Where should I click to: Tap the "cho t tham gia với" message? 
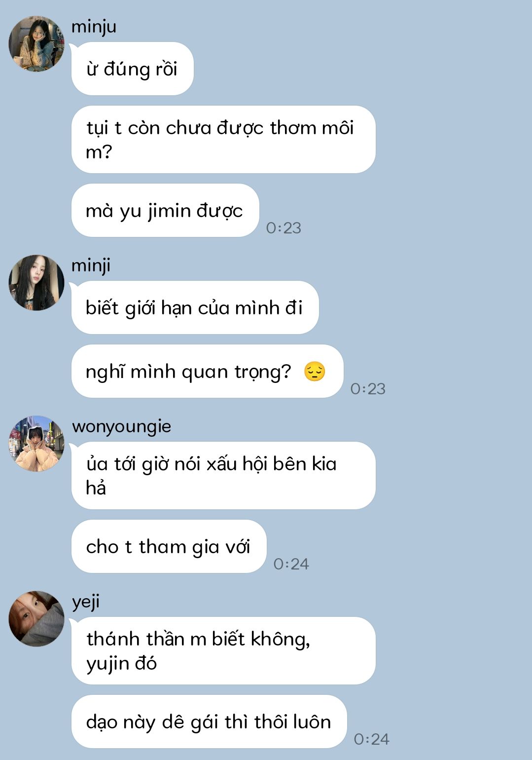coord(169,546)
